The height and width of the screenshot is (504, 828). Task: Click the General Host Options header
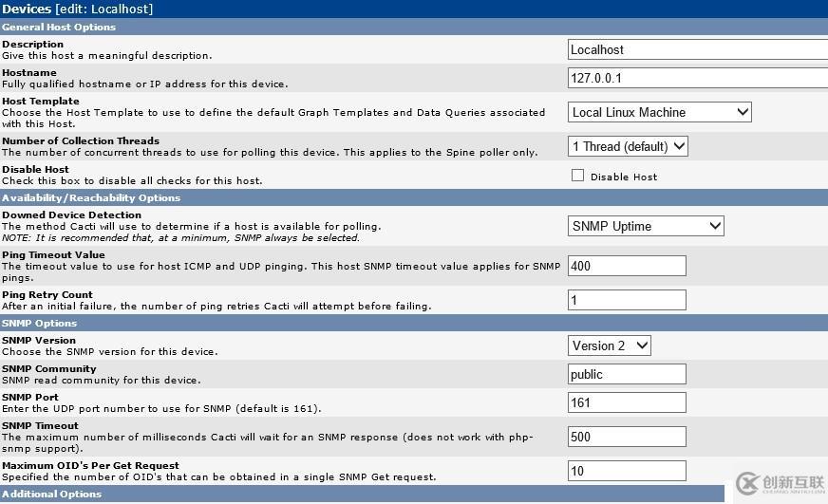(59, 27)
